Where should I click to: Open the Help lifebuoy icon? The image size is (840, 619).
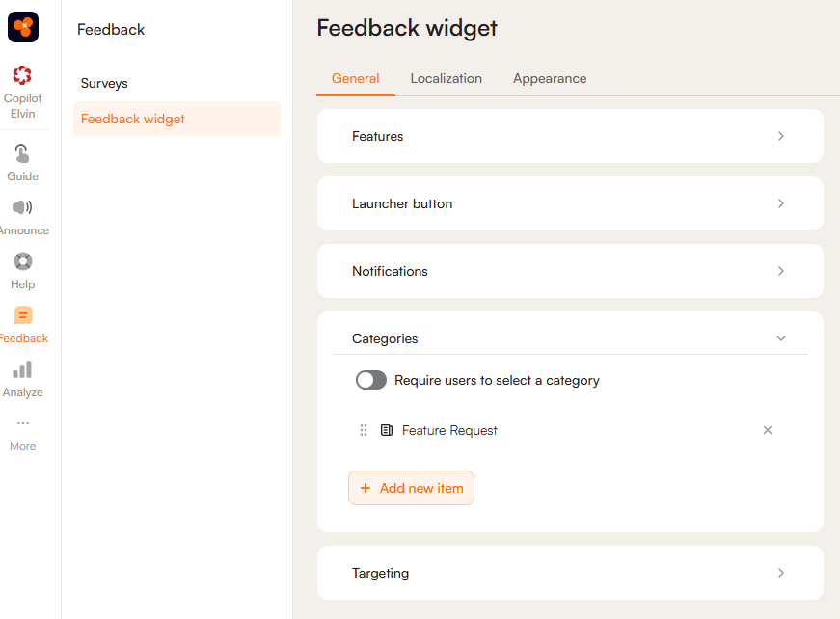[x=23, y=261]
